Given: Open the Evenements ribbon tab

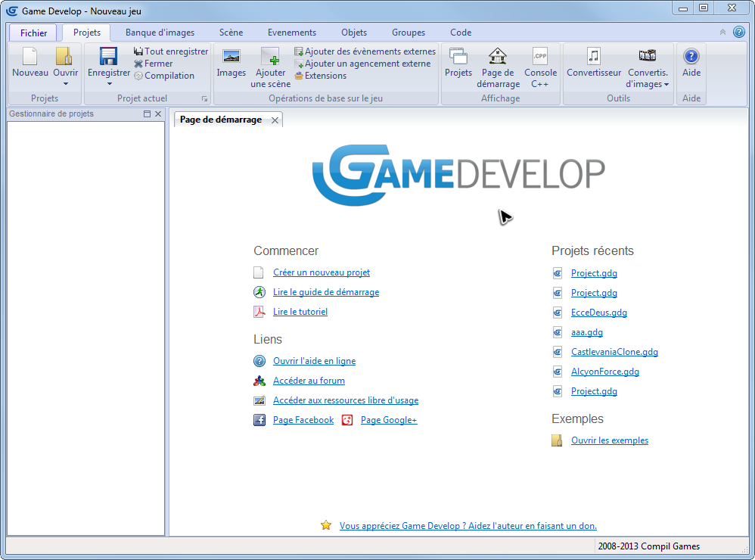Looking at the screenshot, I should pyautogui.click(x=292, y=33).
